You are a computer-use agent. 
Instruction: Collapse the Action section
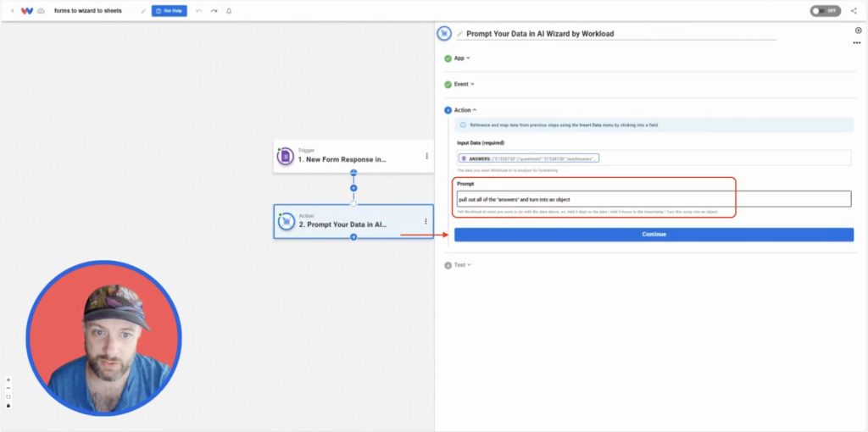[x=465, y=110]
